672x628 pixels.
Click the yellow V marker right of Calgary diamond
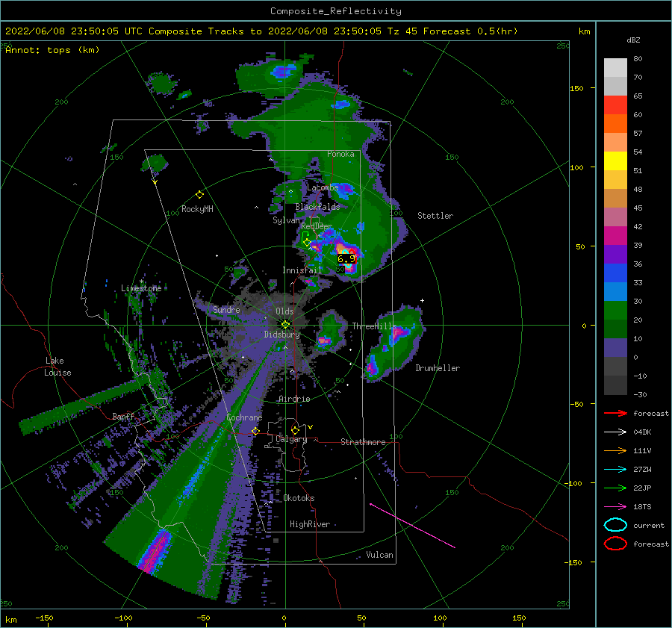pyautogui.click(x=311, y=427)
